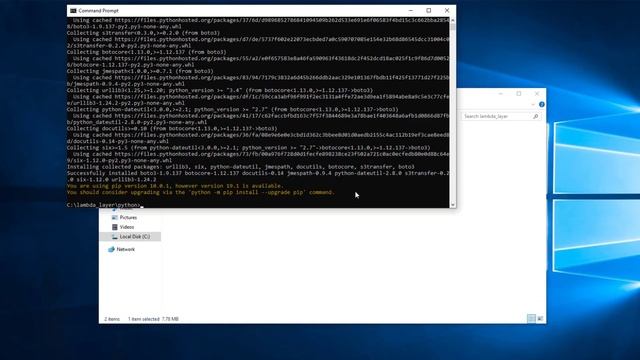Click the Pictures folder icon
Viewport: 640px width, 360px height.
tap(115, 218)
